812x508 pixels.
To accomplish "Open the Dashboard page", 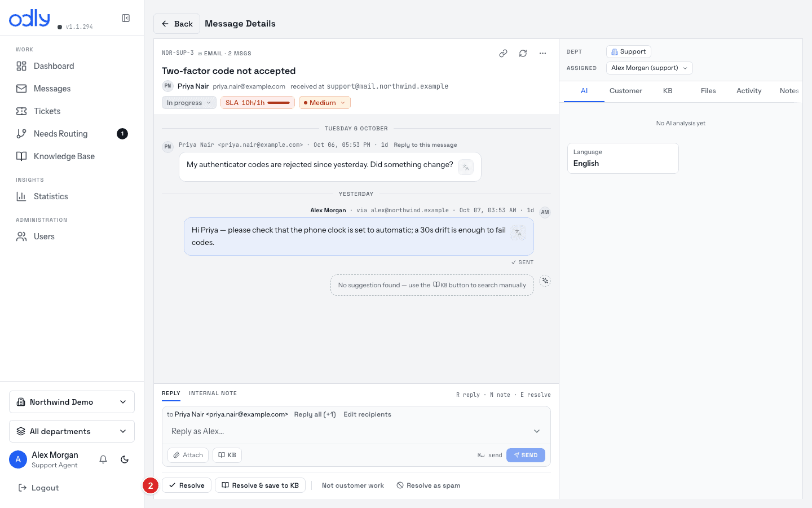I will tap(72, 66).
